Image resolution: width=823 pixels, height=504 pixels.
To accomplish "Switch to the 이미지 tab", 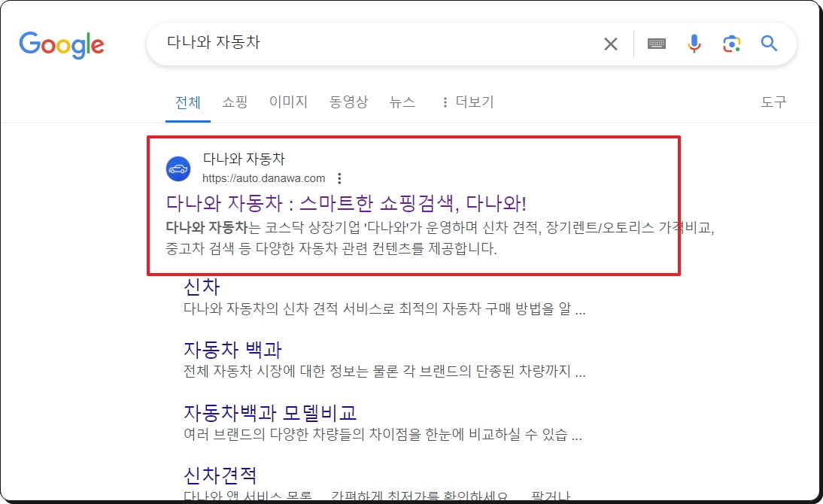I will pyautogui.click(x=288, y=102).
